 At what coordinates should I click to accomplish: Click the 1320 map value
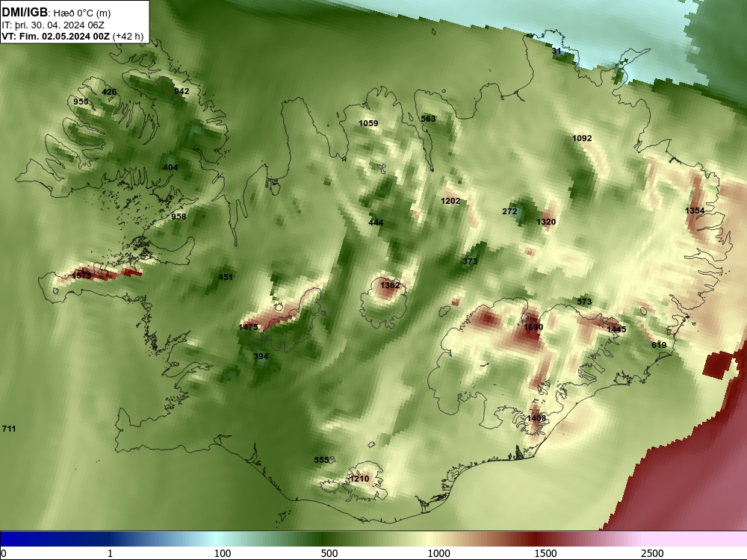coord(546,222)
